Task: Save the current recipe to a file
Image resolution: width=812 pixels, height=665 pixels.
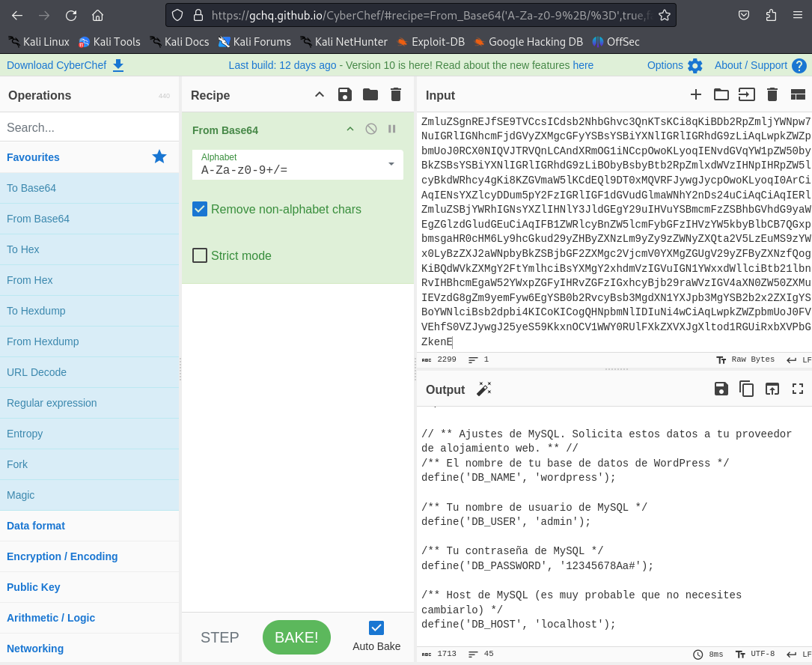Action: 344,94
